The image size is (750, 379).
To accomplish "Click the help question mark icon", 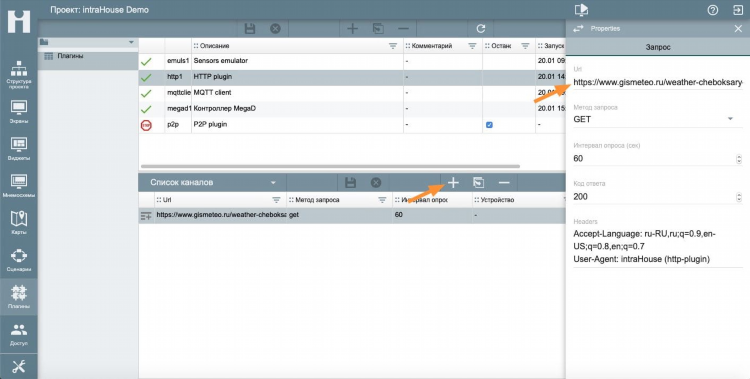I will (713, 10).
